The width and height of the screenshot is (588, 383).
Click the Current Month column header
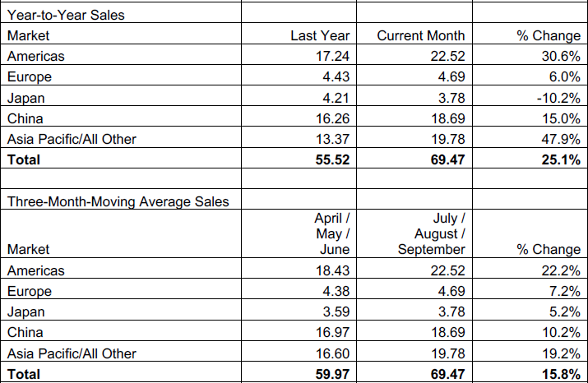pos(420,35)
